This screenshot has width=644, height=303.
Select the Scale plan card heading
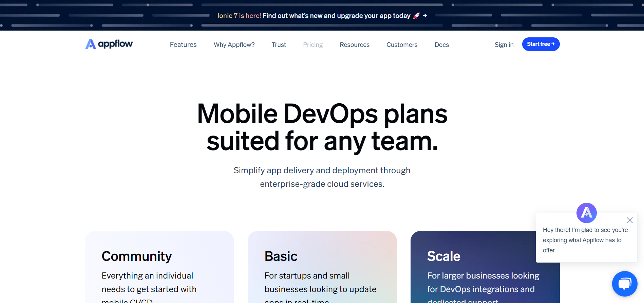(x=444, y=256)
